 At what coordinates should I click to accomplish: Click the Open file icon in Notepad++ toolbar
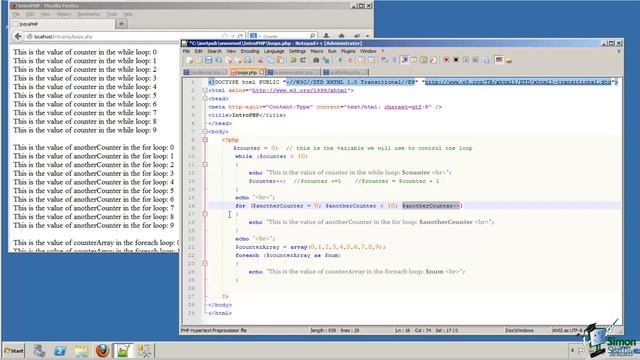(x=199, y=60)
